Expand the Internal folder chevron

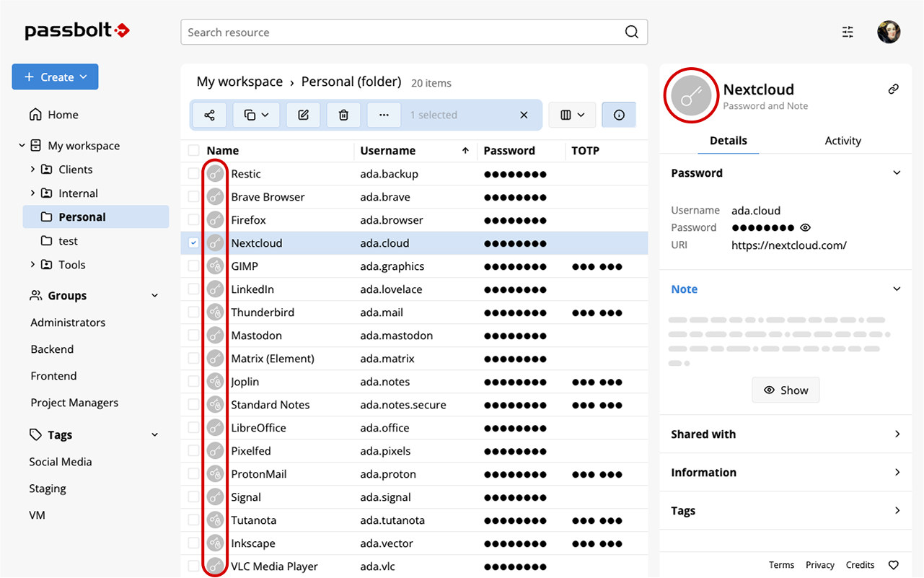(x=32, y=193)
